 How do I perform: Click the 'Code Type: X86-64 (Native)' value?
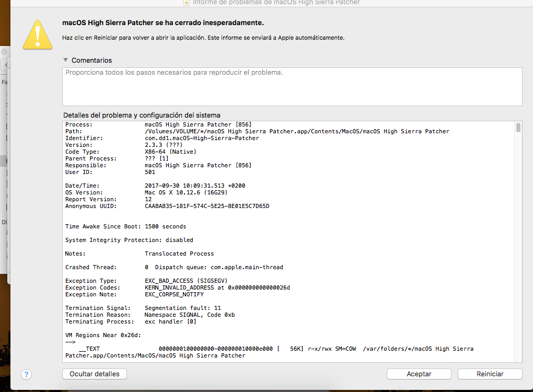170,152
